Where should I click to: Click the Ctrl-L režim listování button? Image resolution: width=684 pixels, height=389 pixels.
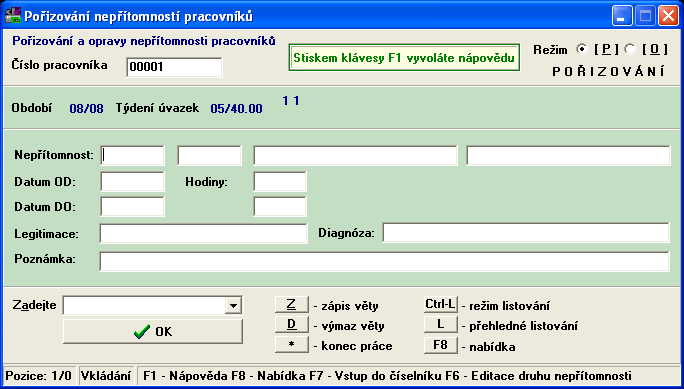tap(441, 305)
